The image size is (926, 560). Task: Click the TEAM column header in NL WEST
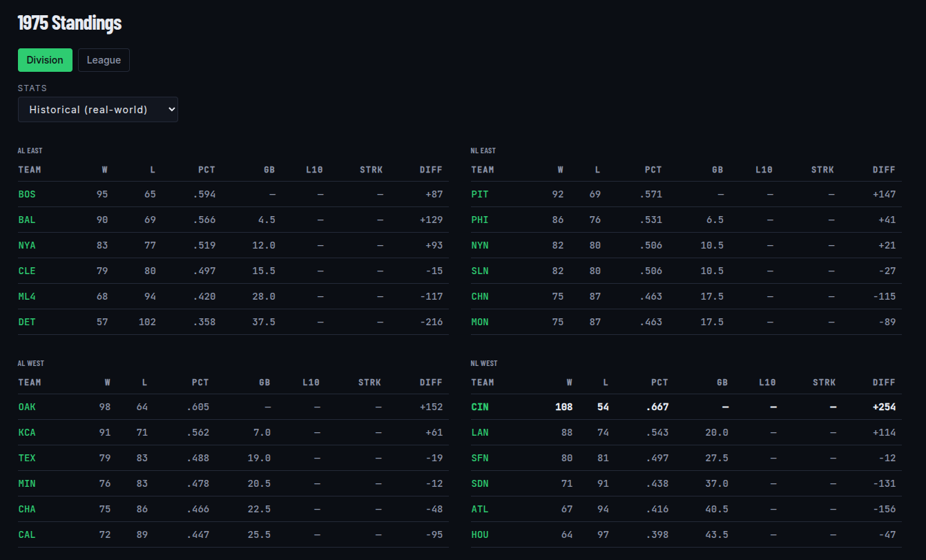[483, 383]
